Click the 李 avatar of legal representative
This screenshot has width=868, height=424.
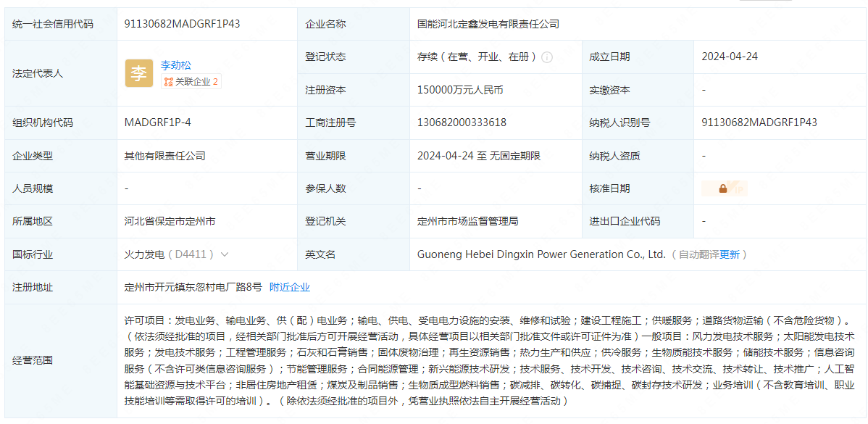[x=138, y=73]
